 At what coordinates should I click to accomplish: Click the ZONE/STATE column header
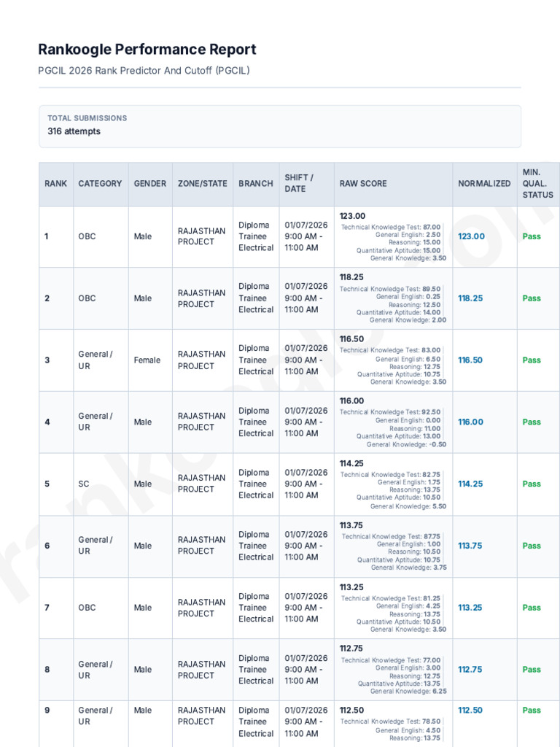pyautogui.click(x=203, y=183)
